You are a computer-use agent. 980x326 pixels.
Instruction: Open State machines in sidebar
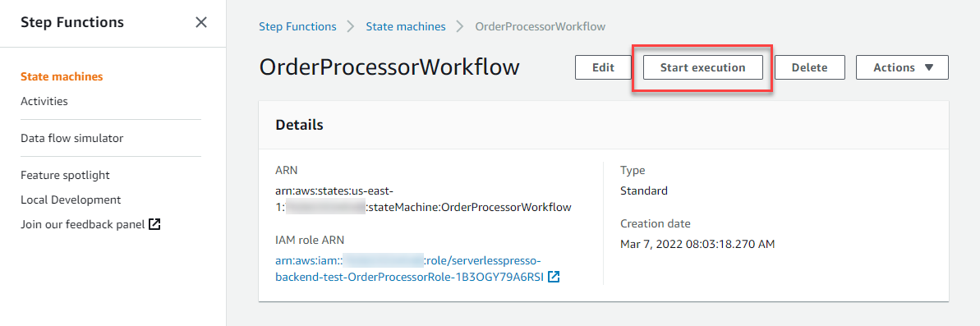pos(62,77)
